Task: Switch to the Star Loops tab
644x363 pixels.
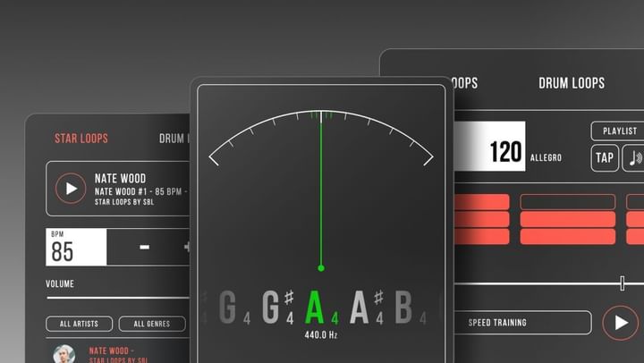Action: pyautogui.click(x=80, y=139)
